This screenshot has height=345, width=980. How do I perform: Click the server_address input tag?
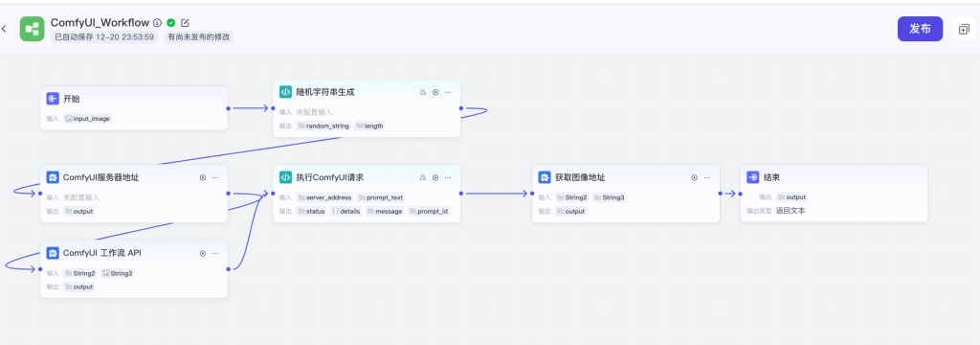tap(325, 197)
